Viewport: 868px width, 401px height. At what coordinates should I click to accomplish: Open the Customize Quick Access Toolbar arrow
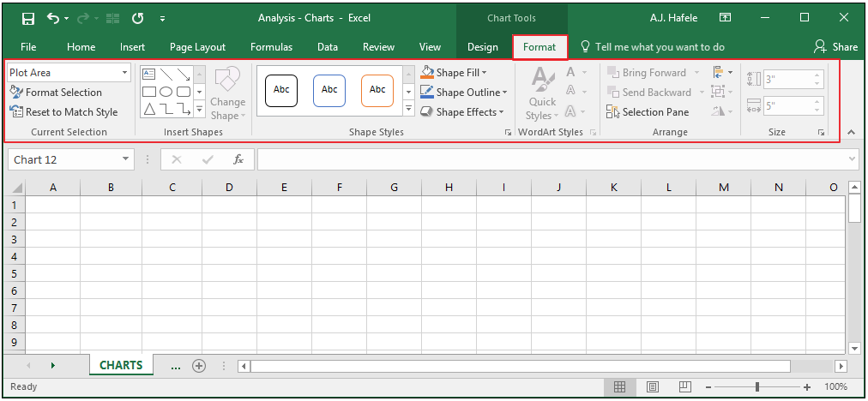tap(162, 19)
